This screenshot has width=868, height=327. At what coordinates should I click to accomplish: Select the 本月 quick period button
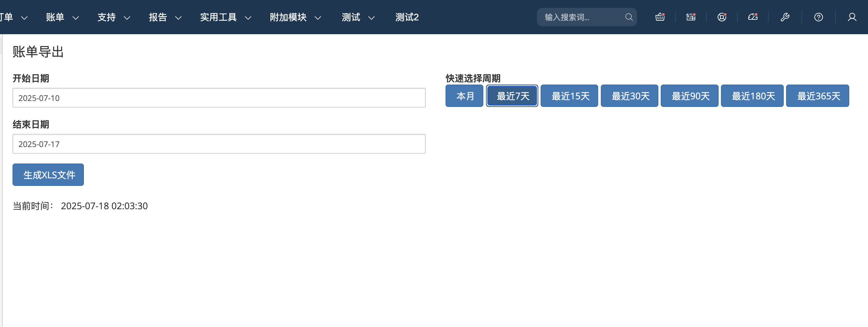pos(464,96)
